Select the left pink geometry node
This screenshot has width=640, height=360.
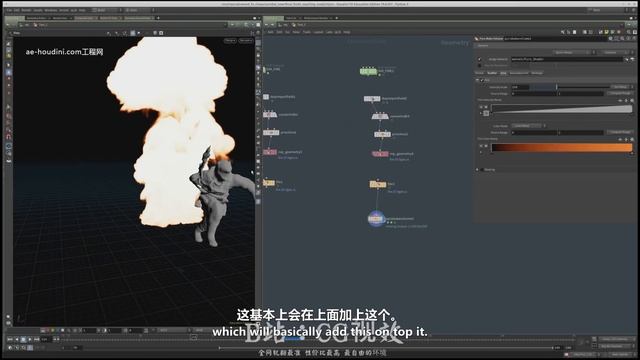(270, 152)
